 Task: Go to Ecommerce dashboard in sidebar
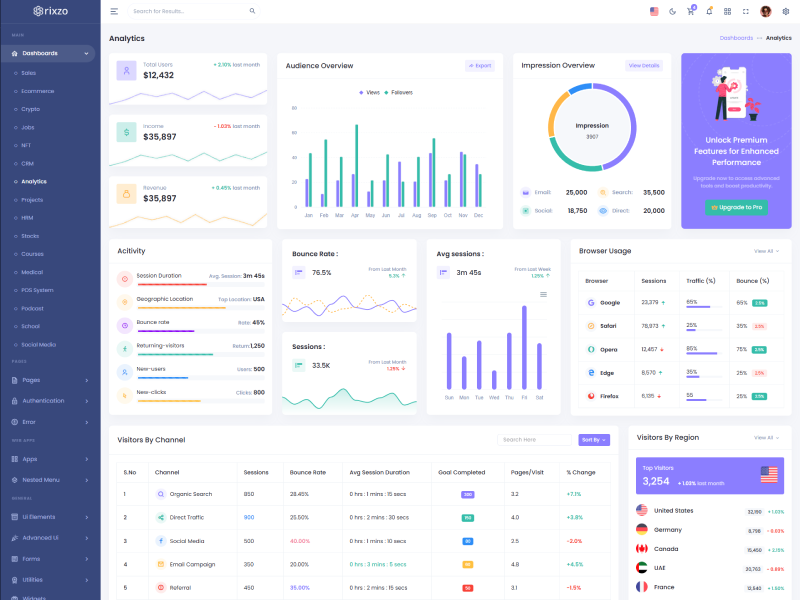click(x=38, y=91)
